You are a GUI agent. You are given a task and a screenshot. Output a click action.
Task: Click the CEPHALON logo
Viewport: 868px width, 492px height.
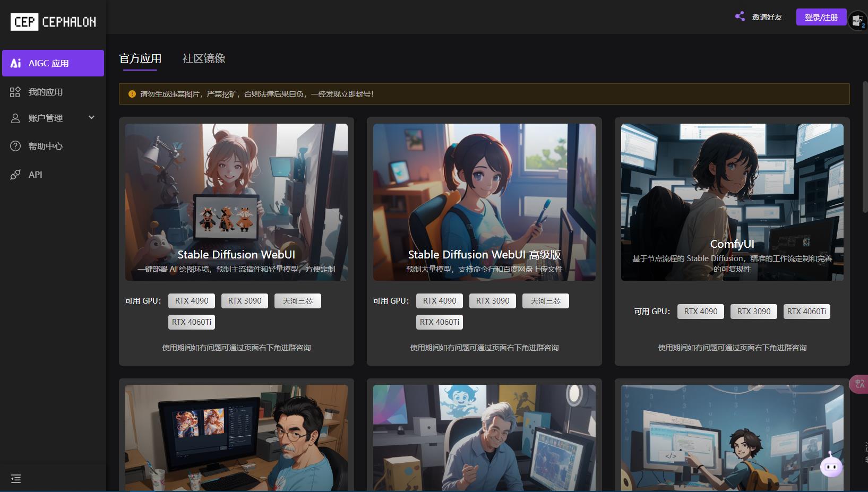coord(53,22)
